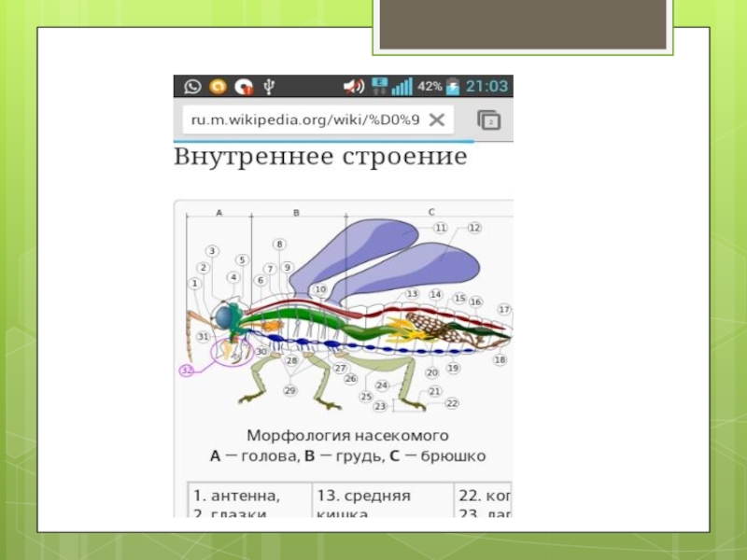Tap the USB connection status icon
The height and width of the screenshot is (560, 747).
pyautogui.click(x=269, y=87)
